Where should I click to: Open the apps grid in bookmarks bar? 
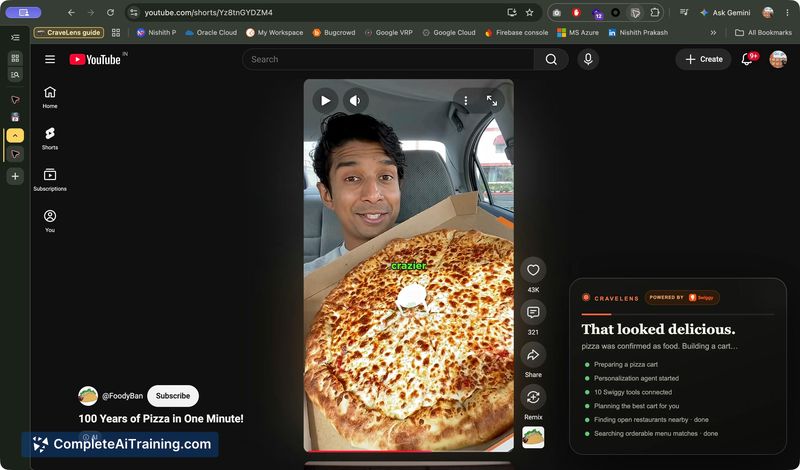pos(116,32)
